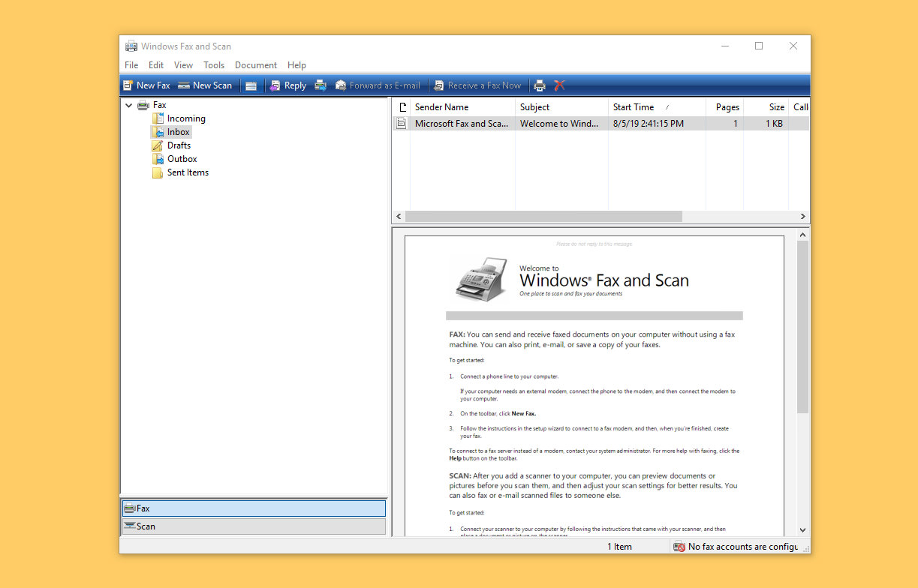The width and height of the screenshot is (918, 588).
Task: Click the '1 KB' size cell
Action: pyautogui.click(x=774, y=124)
